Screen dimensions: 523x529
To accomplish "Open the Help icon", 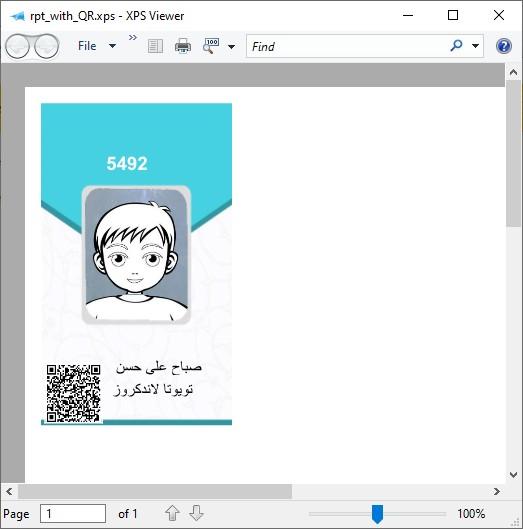I will (504, 46).
